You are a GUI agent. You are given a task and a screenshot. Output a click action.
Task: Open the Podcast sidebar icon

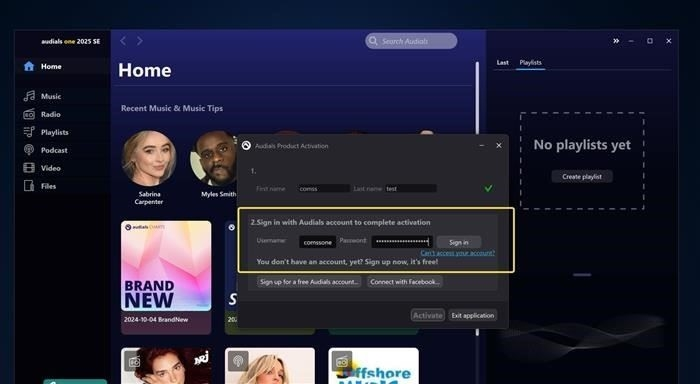(x=29, y=150)
